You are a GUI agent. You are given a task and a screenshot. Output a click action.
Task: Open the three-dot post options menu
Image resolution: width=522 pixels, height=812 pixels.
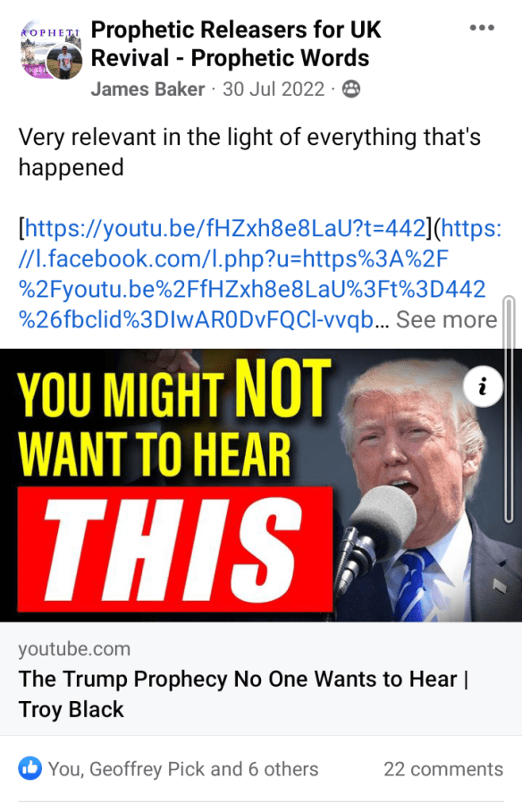tap(482, 28)
